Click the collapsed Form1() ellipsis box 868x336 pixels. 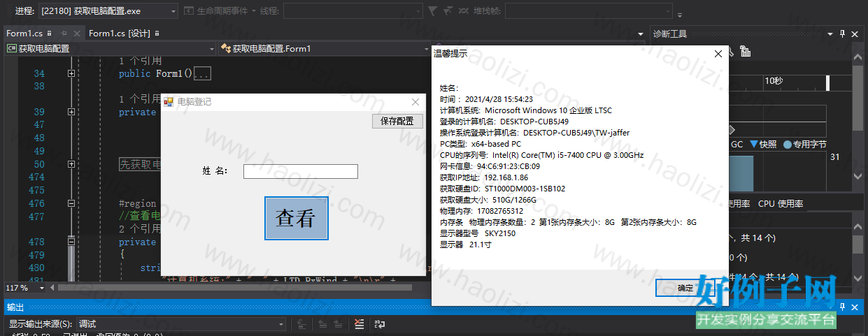[202, 73]
